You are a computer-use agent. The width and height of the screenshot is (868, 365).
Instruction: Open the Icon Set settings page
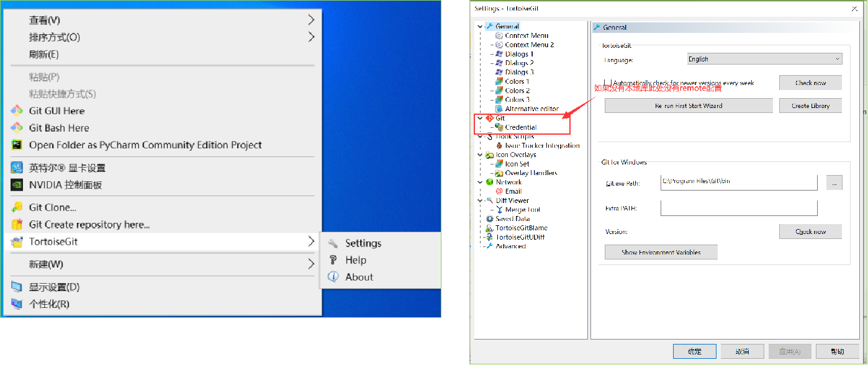point(517,164)
